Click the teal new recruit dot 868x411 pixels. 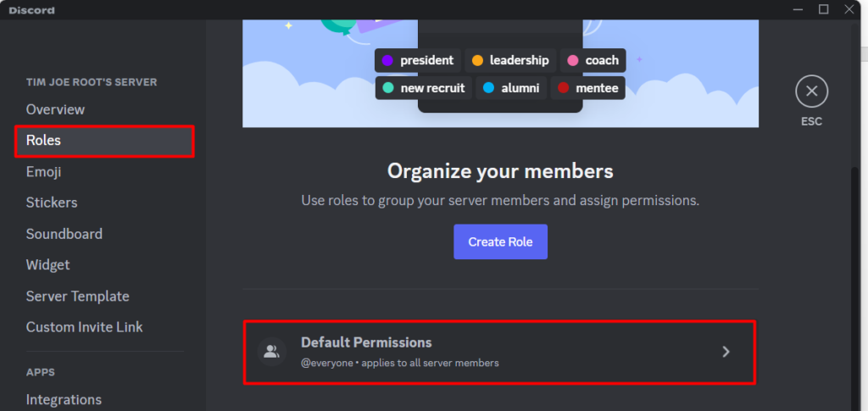click(388, 88)
